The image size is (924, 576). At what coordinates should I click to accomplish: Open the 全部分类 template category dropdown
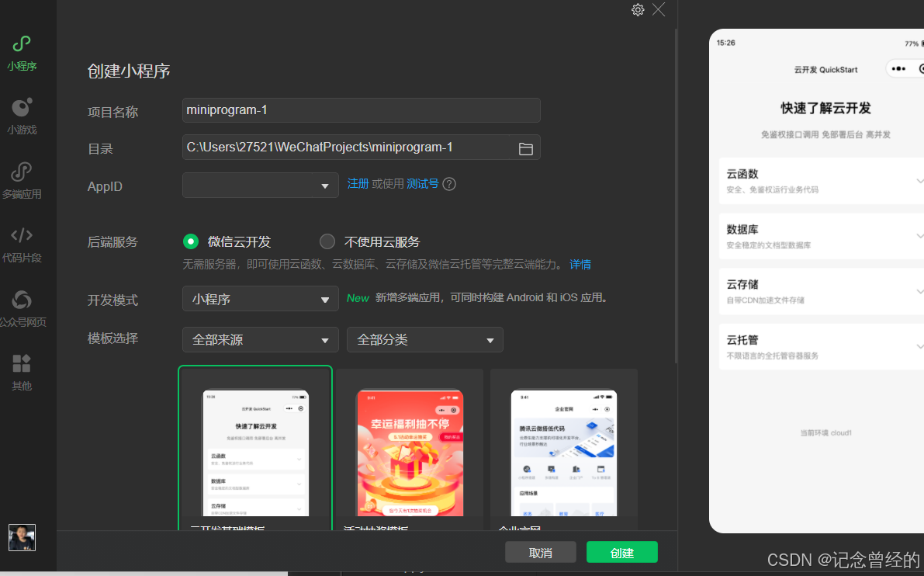pyautogui.click(x=425, y=339)
